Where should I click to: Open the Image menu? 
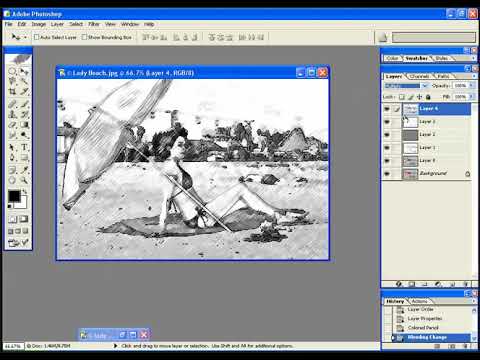point(39,24)
